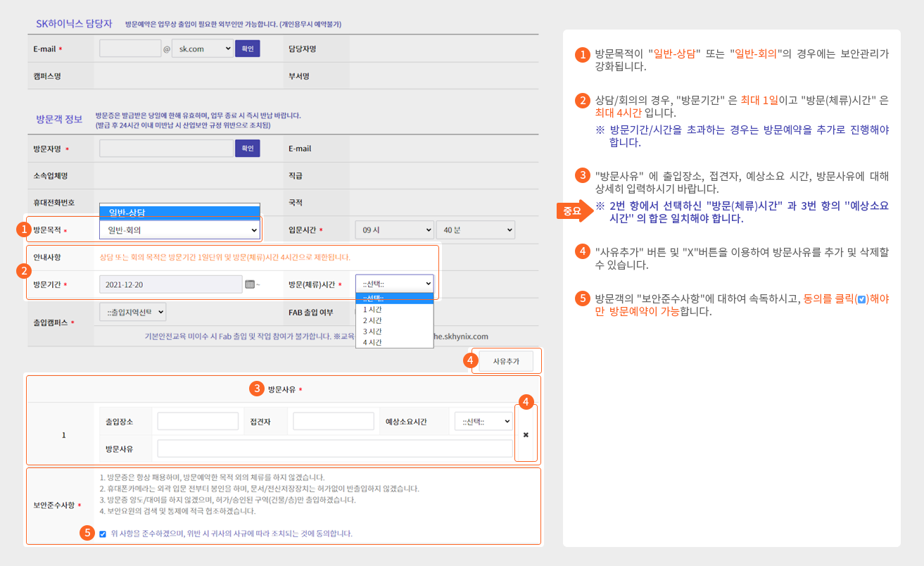Open the 예상소요시간 선택 dropdown
Image resolution: width=924 pixels, height=566 pixels.
[x=483, y=422]
